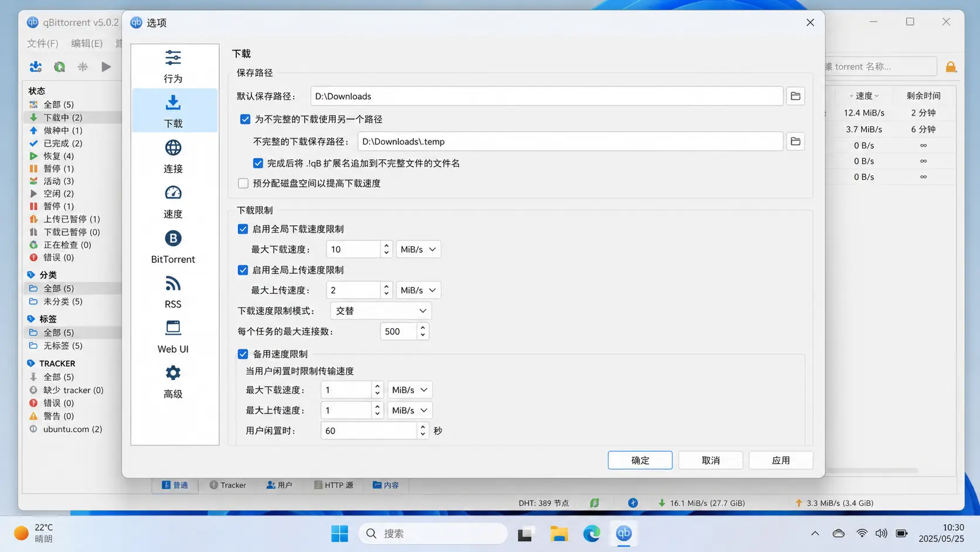Click the blue speed mode status icon
The width and height of the screenshot is (980, 552).
point(633,503)
